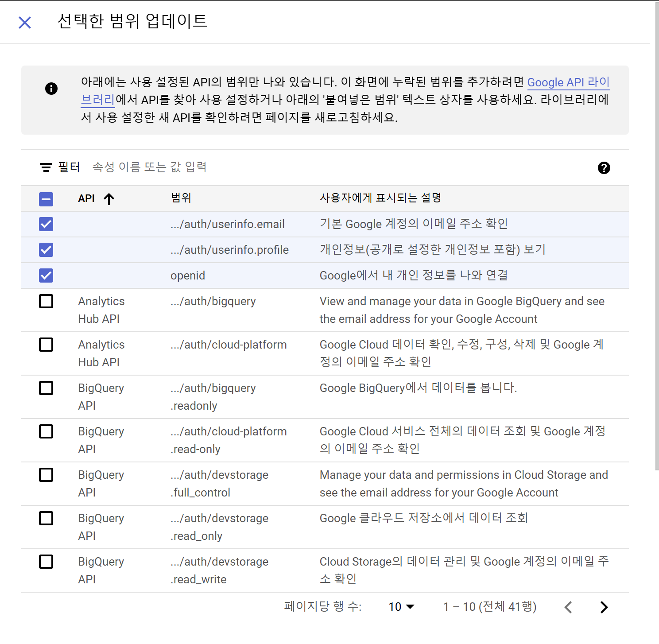Toggle the select-all header checkbox

[46, 199]
